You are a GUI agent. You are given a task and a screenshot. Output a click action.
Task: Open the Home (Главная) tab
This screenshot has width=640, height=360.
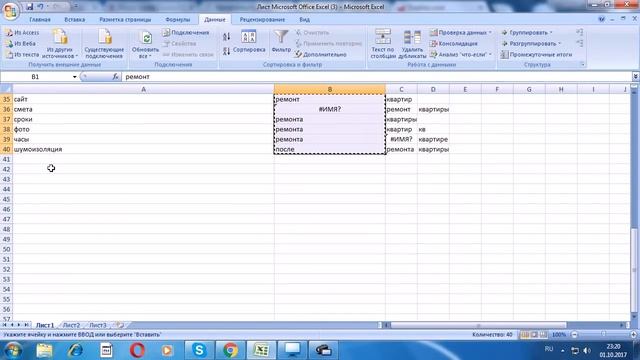(40, 20)
